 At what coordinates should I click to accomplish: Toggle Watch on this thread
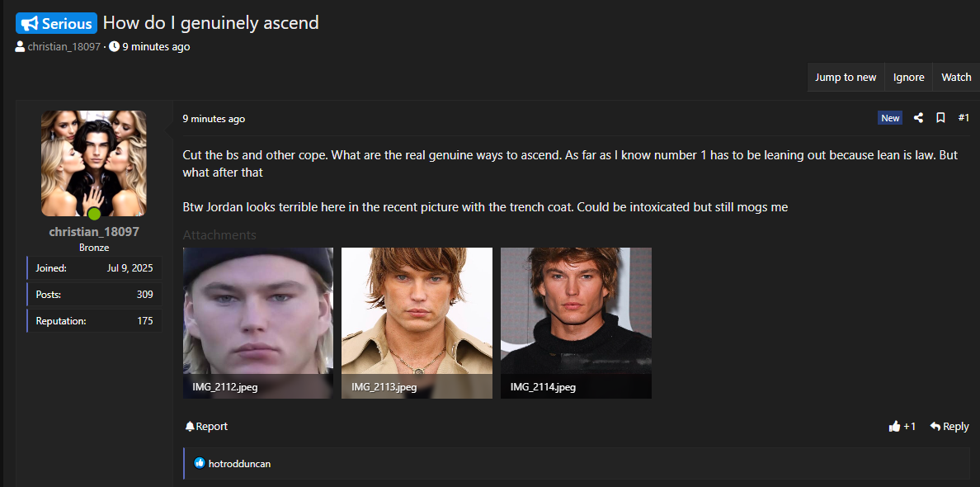tap(956, 77)
